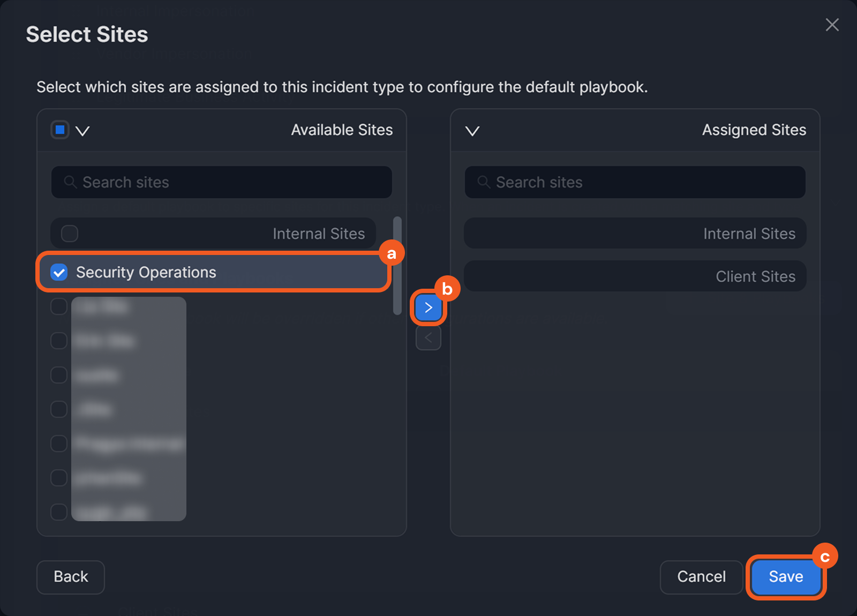Click the move-left arrow to unassign sites
The width and height of the screenshot is (857, 616).
pyautogui.click(x=428, y=338)
